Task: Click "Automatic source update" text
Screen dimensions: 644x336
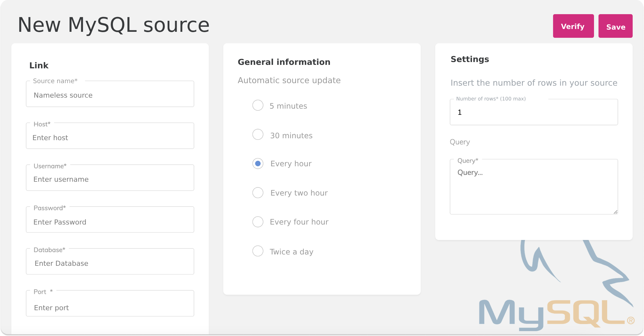Action: 289,81
